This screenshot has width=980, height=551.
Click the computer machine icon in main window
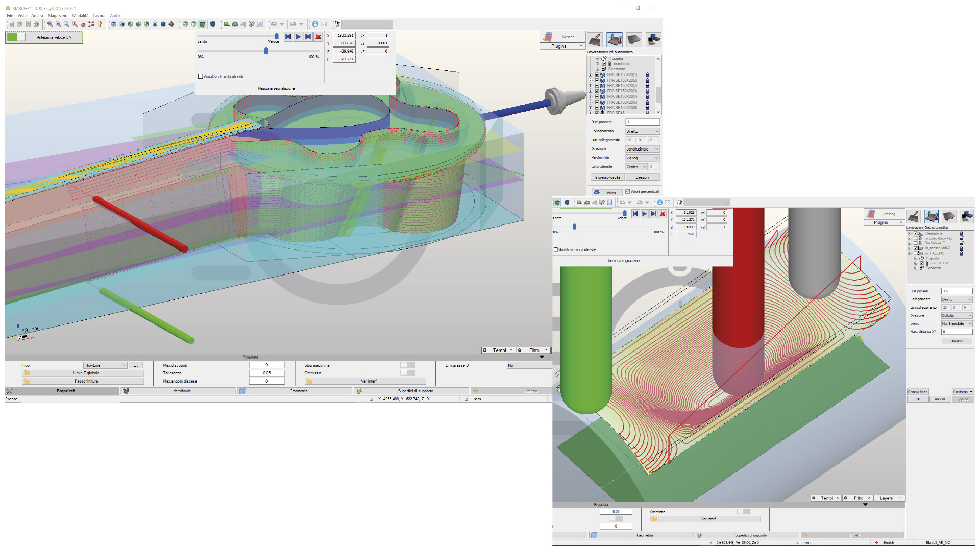[x=653, y=39]
